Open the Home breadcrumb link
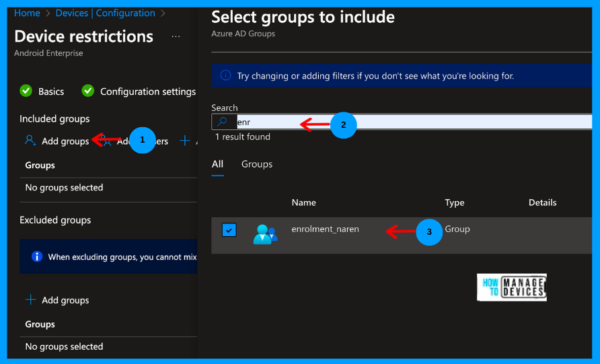Screen dimensions: 600x364 [27, 13]
